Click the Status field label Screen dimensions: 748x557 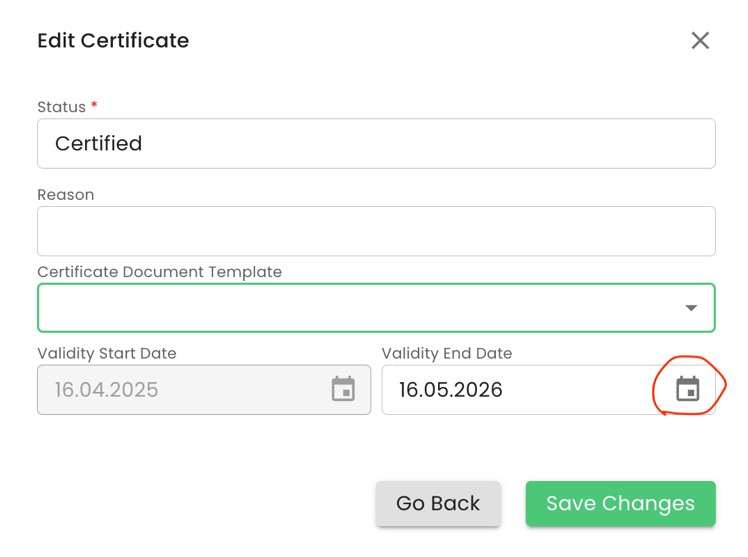[x=61, y=107]
